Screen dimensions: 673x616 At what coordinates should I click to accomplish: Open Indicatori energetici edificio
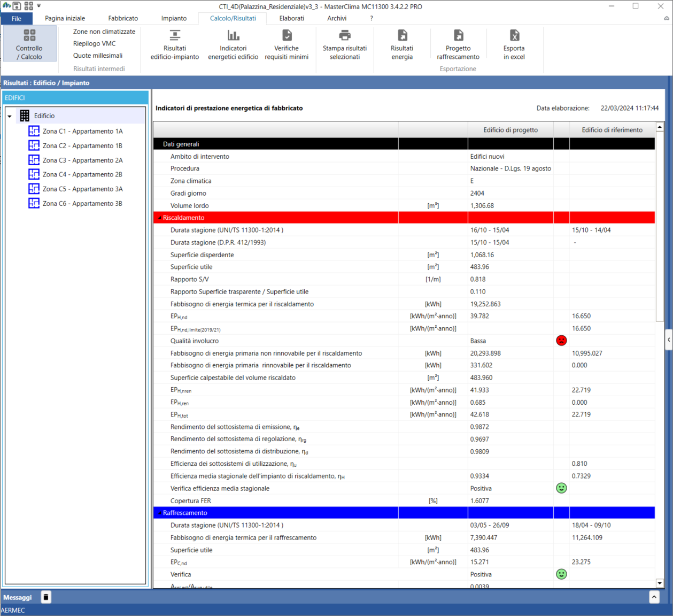click(233, 44)
